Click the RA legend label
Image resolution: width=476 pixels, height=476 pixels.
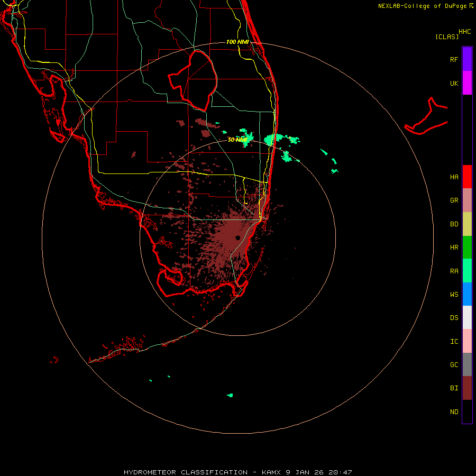coord(454,271)
